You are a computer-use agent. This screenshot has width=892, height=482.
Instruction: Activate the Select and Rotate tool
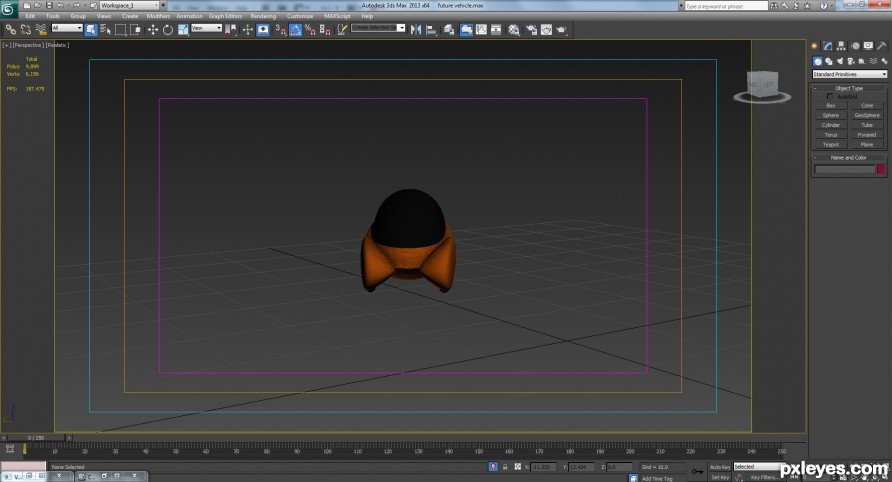click(x=168, y=30)
